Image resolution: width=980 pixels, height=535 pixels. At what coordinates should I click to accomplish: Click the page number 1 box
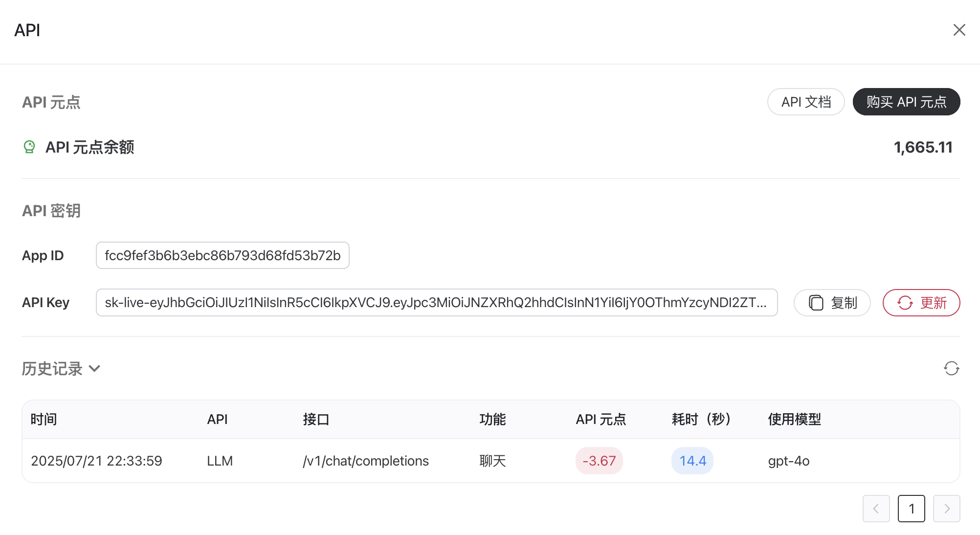click(911, 509)
